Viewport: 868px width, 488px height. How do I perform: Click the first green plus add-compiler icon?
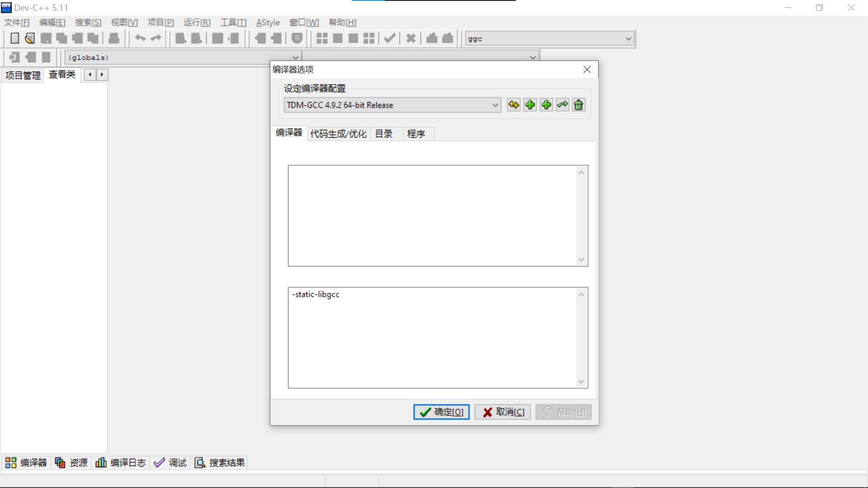(530, 105)
